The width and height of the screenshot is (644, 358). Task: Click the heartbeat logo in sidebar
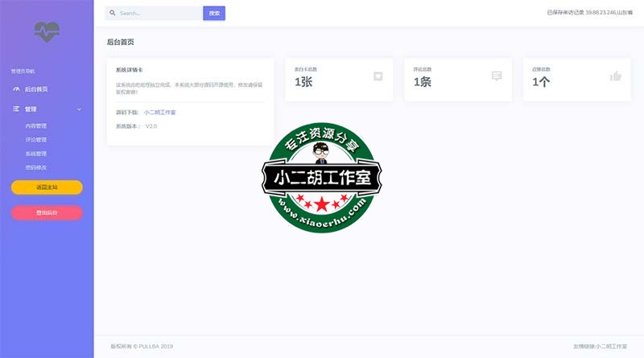click(47, 31)
